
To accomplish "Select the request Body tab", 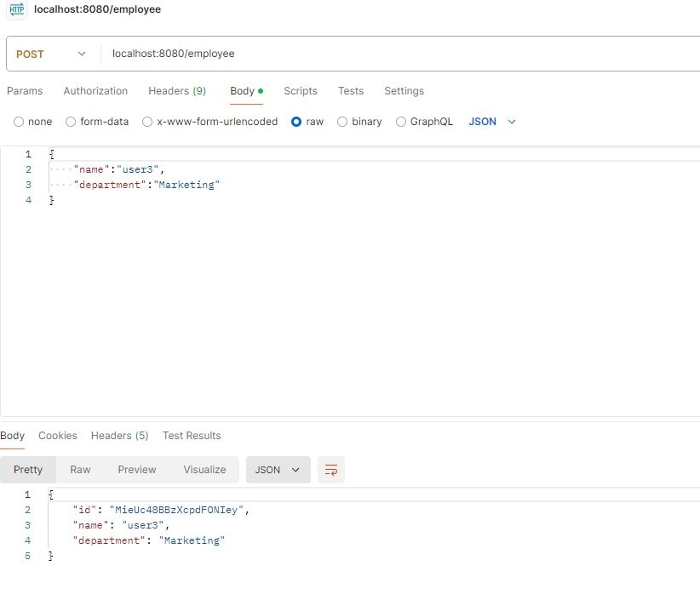I will [x=246, y=91].
